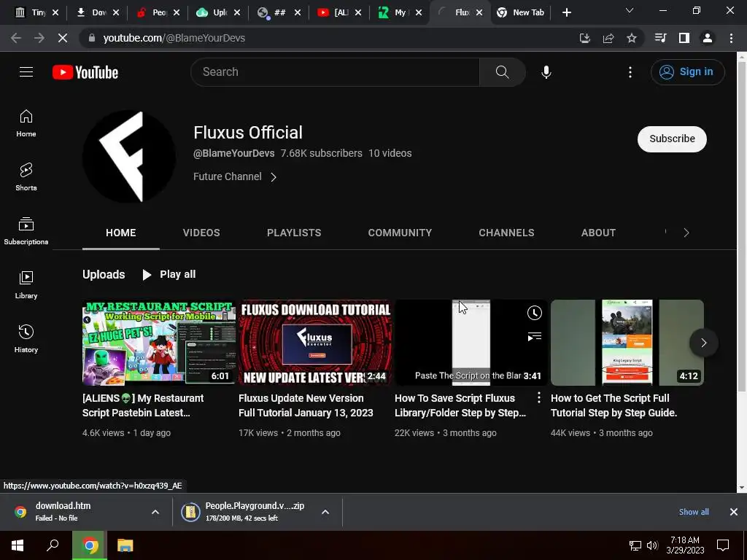Click Play all uploads
The width and height of the screenshot is (747, 560).
pyautogui.click(x=169, y=274)
